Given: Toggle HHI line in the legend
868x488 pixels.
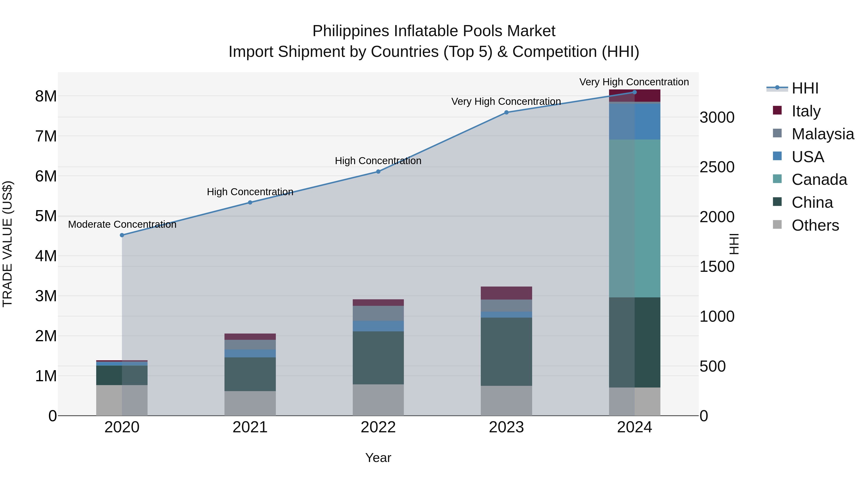Looking at the screenshot, I should pos(793,88).
